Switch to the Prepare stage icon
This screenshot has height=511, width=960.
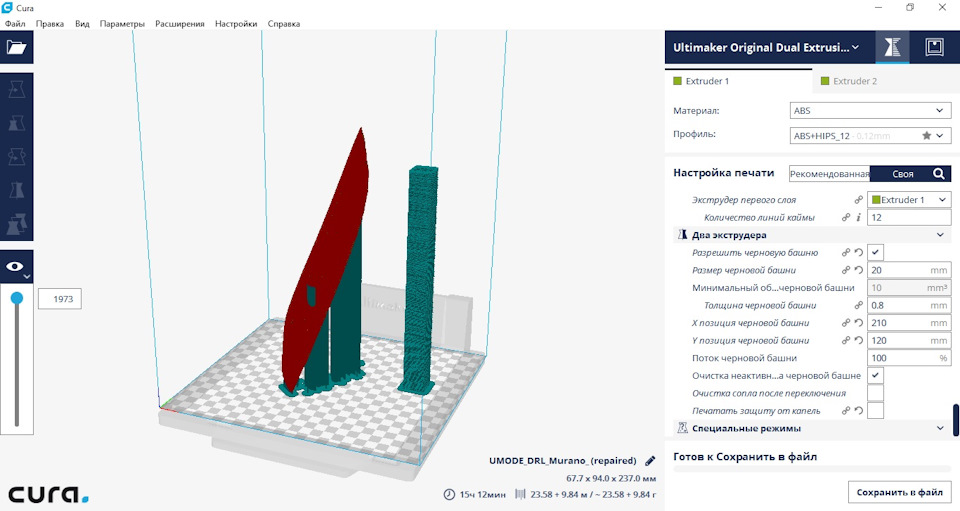click(x=892, y=47)
